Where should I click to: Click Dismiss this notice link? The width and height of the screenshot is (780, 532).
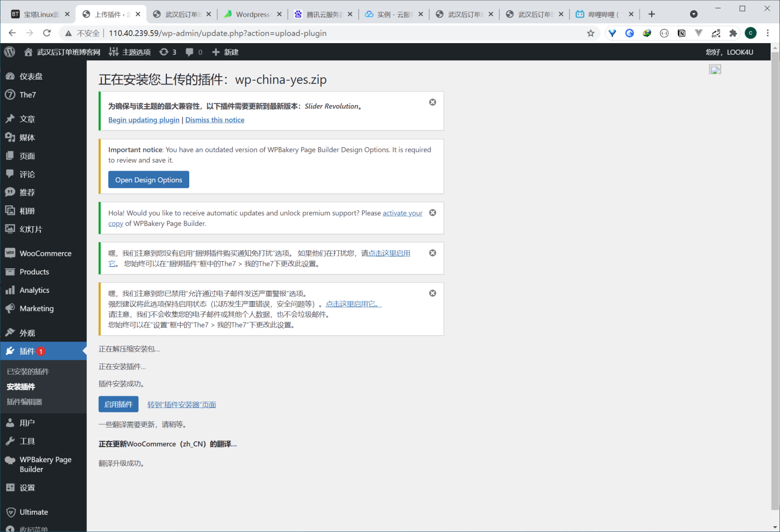215,120
